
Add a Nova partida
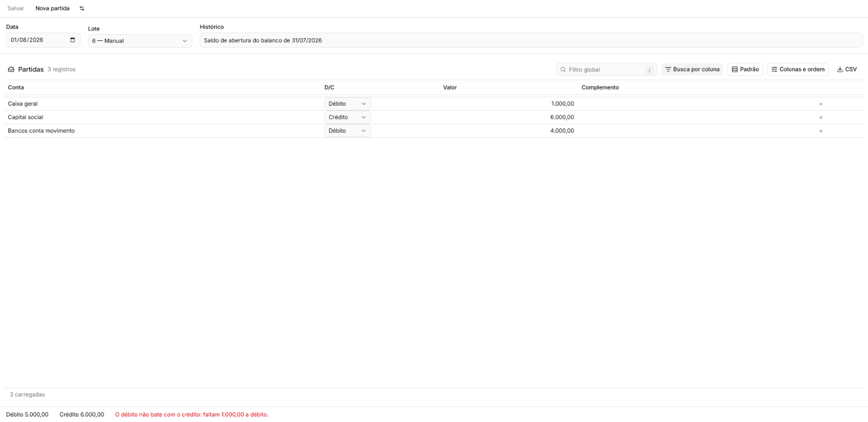coord(53,8)
